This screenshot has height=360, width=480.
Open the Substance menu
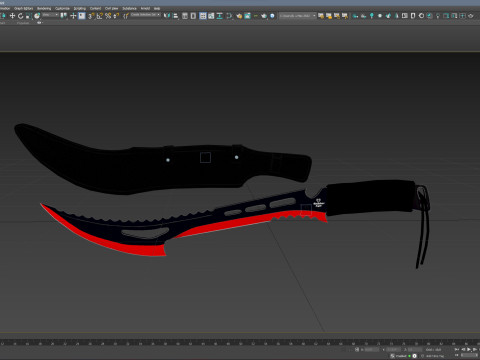129,8
